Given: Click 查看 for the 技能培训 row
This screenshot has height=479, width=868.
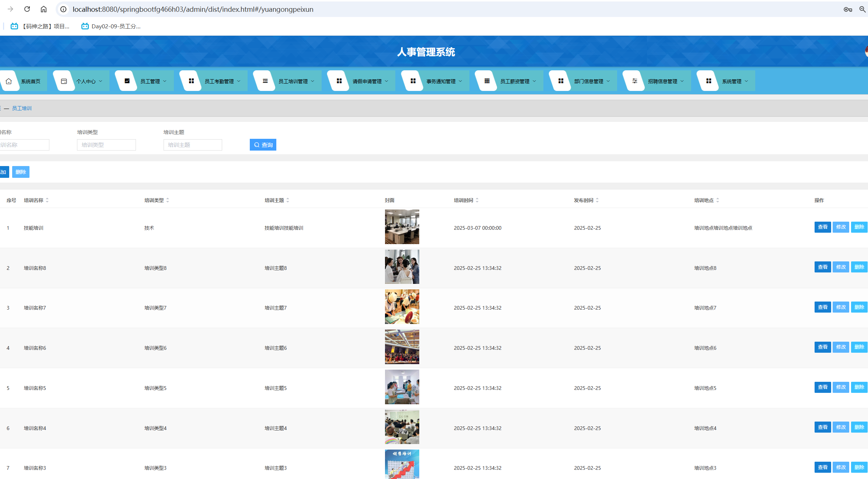Looking at the screenshot, I should pos(822,227).
